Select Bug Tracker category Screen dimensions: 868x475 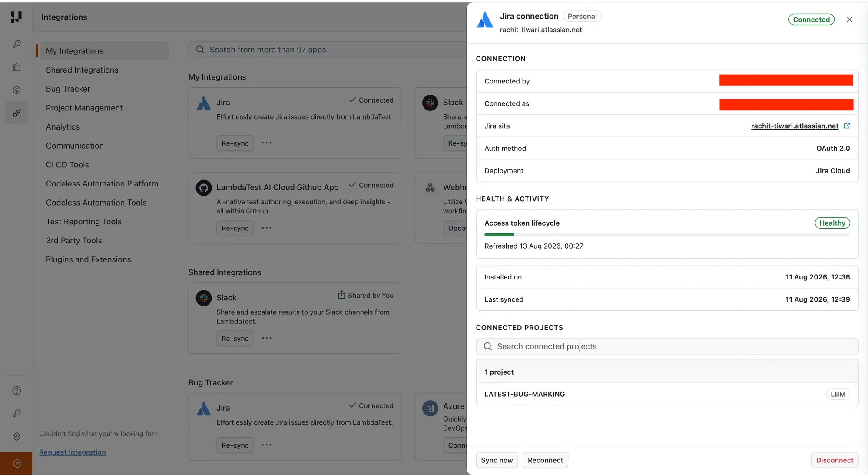[68, 89]
